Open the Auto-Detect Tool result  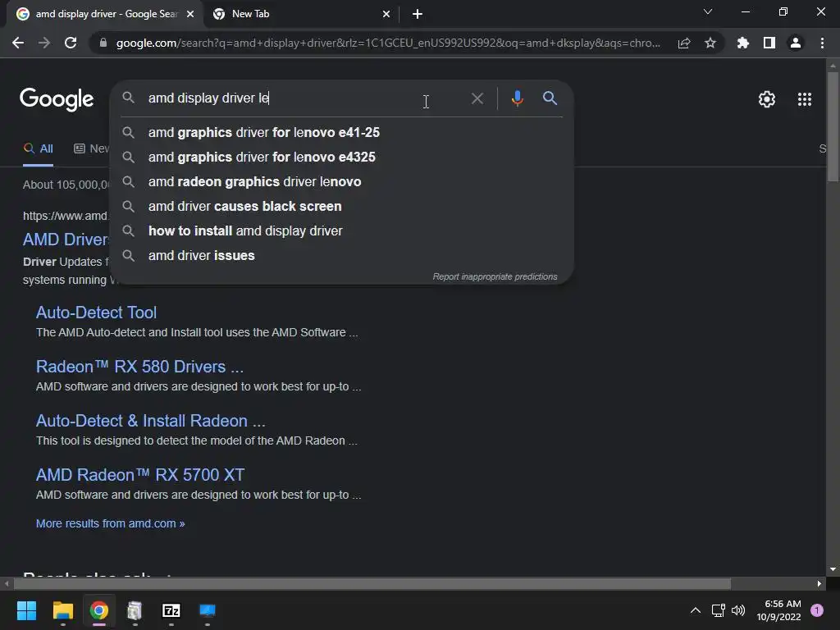tap(97, 313)
